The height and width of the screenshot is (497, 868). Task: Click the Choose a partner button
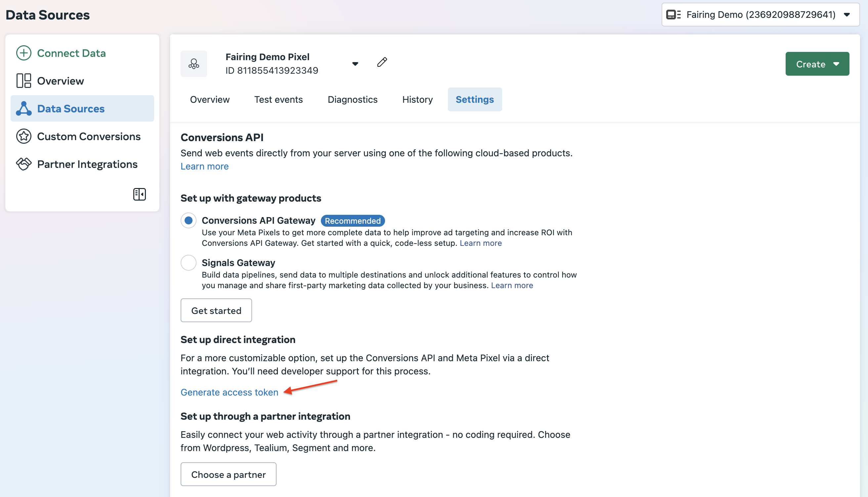pyautogui.click(x=228, y=474)
